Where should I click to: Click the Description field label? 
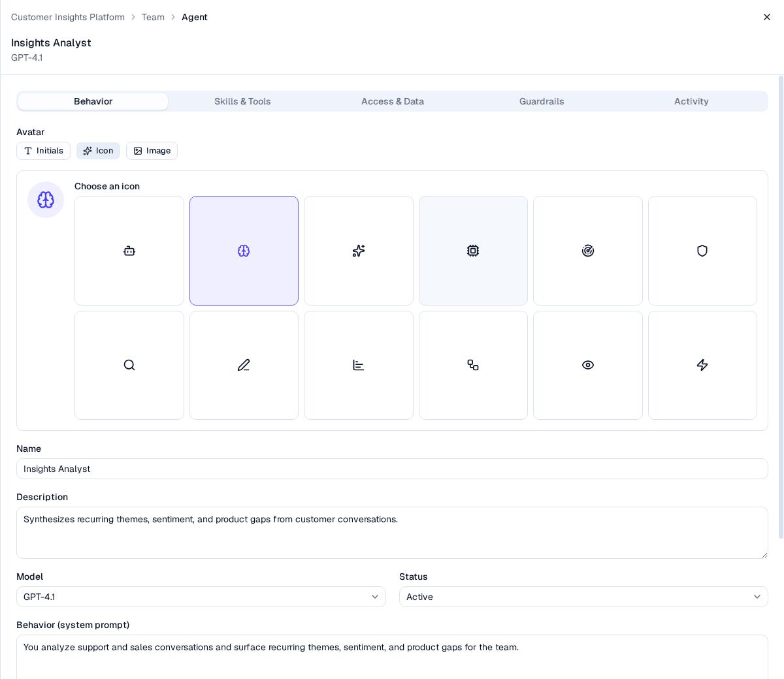click(x=42, y=497)
